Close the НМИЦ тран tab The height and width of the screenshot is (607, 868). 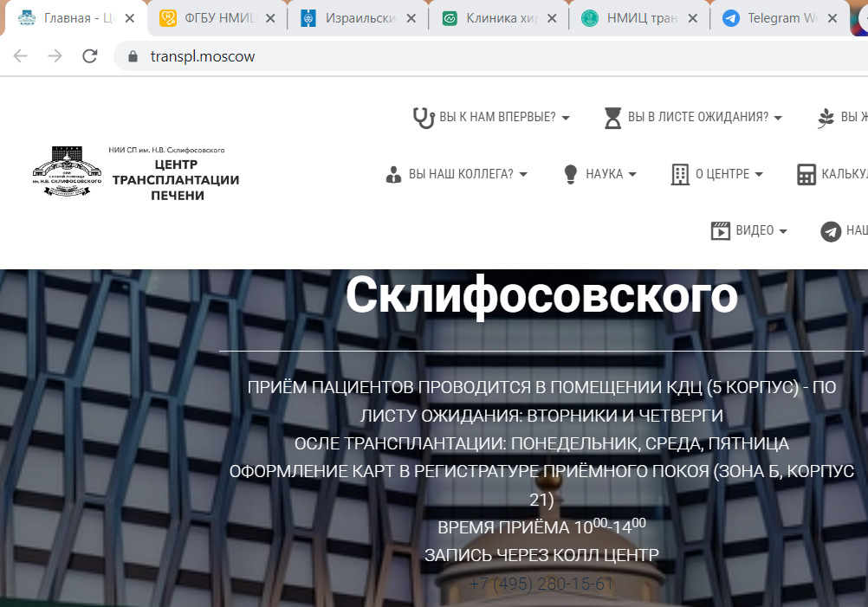pos(692,18)
